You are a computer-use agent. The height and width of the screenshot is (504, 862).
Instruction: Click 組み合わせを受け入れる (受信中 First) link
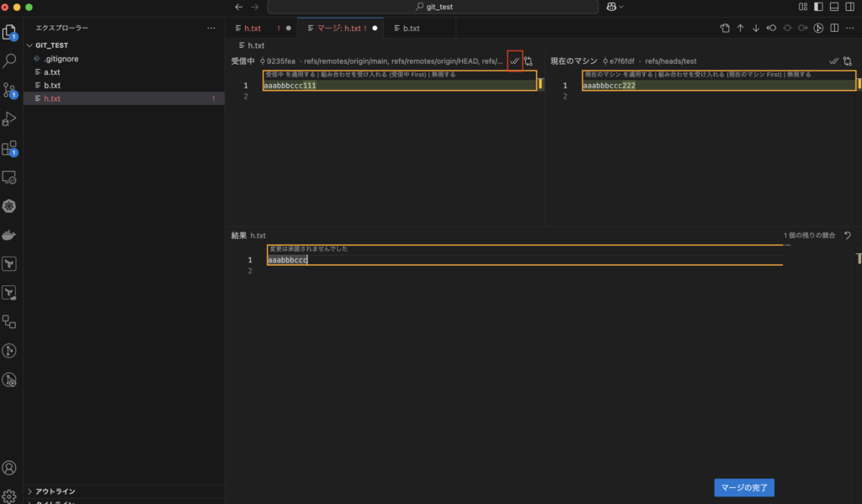point(374,74)
